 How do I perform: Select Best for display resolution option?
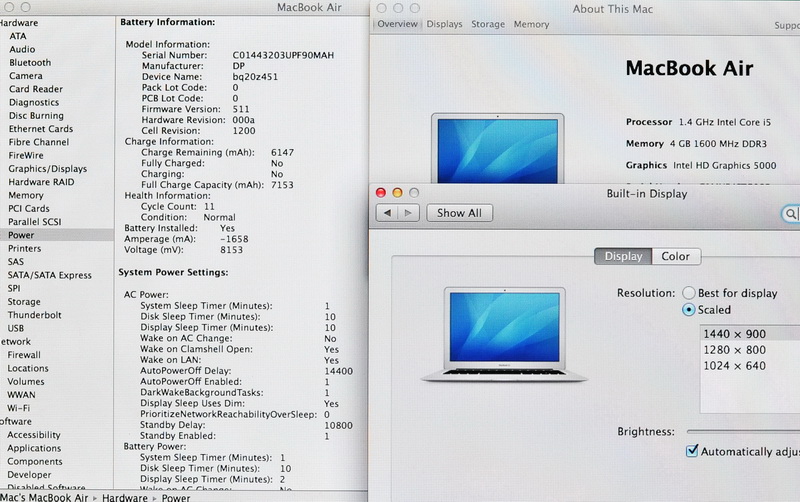pos(689,293)
